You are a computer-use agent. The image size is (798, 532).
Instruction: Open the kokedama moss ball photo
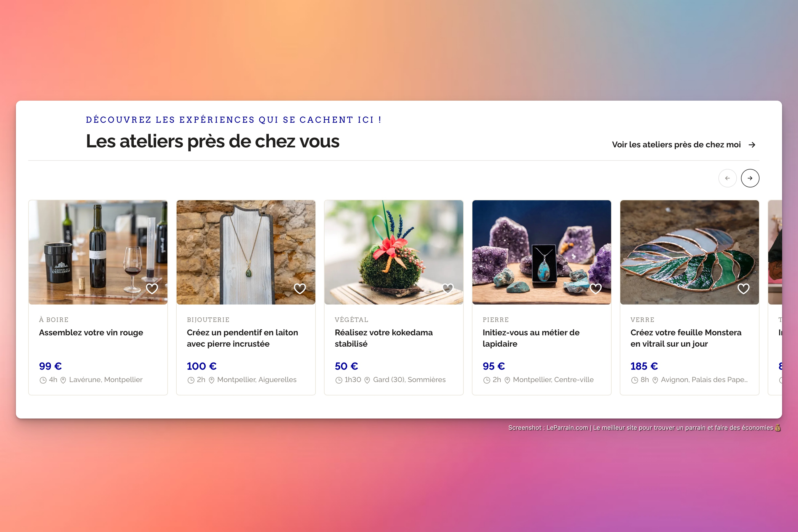pos(394,252)
